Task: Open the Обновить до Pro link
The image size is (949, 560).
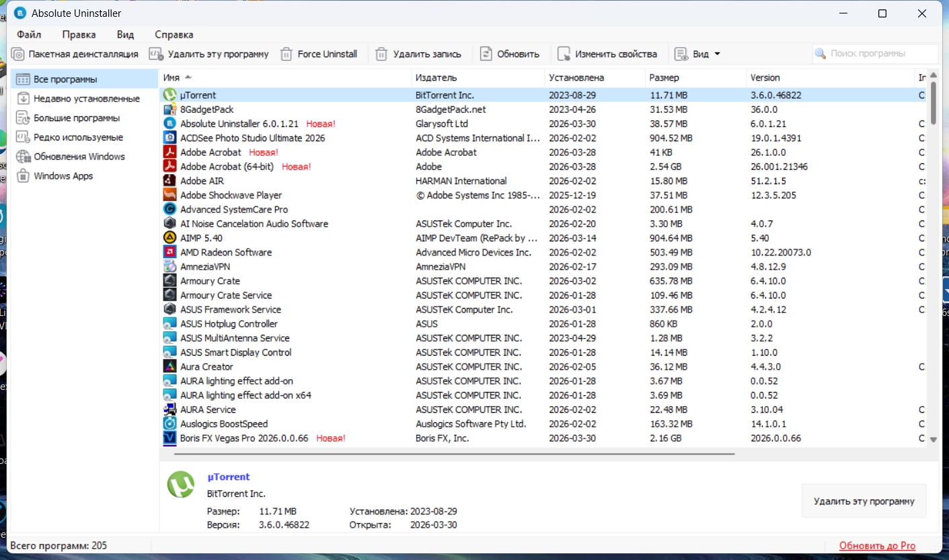Action: tap(877, 546)
